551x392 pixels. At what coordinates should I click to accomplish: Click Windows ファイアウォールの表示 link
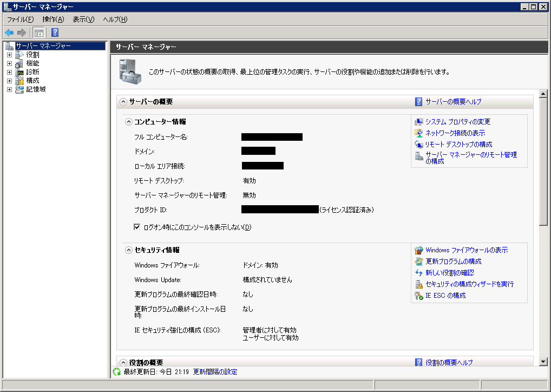coord(467,250)
